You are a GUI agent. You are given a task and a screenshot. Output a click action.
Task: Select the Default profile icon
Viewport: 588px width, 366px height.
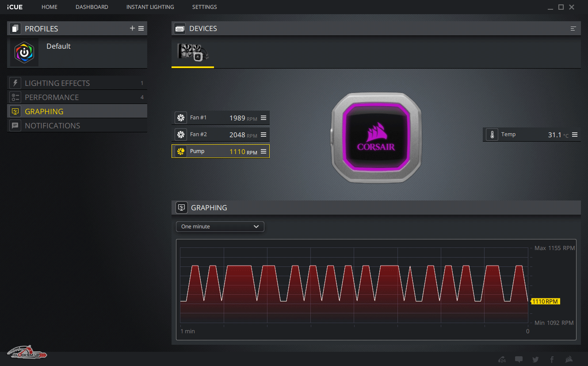point(24,53)
